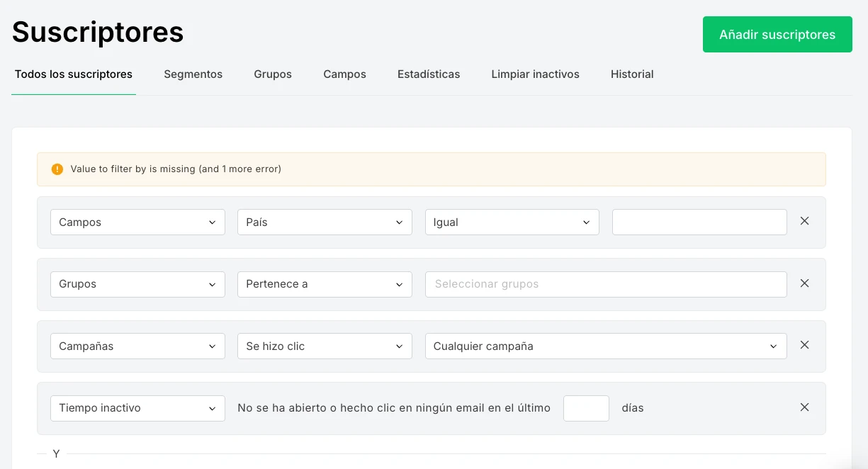
Task: Open the Campos filter type dropdown
Action: tap(137, 222)
